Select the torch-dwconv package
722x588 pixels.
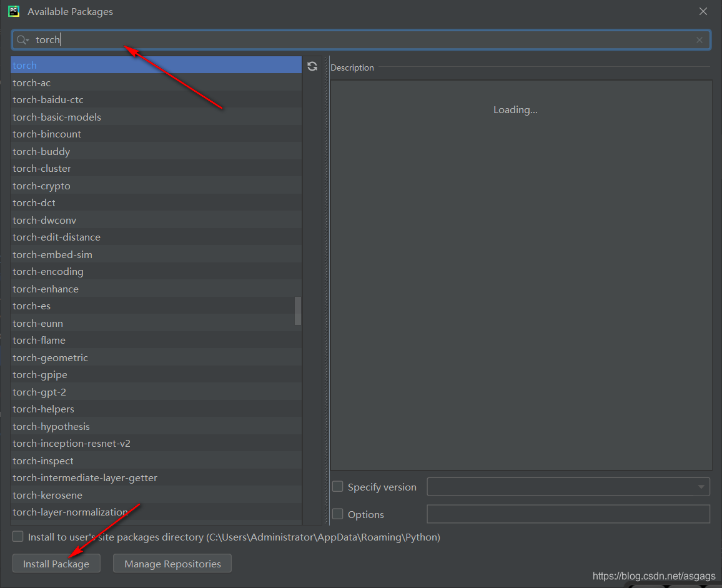[156, 221]
